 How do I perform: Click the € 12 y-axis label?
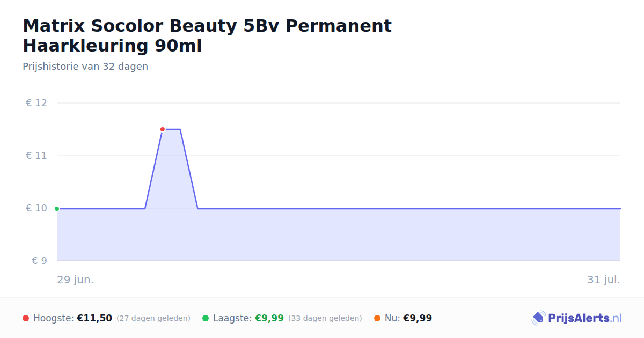click(36, 103)
